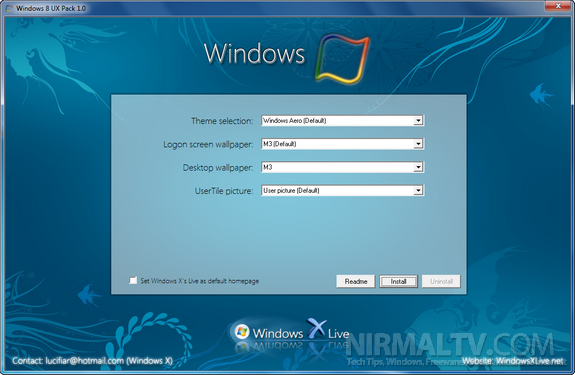The height and width of the screenshot is (375, 575).
Task: Select the Windows Aero (Default) theme field
Action: (343, 120)
